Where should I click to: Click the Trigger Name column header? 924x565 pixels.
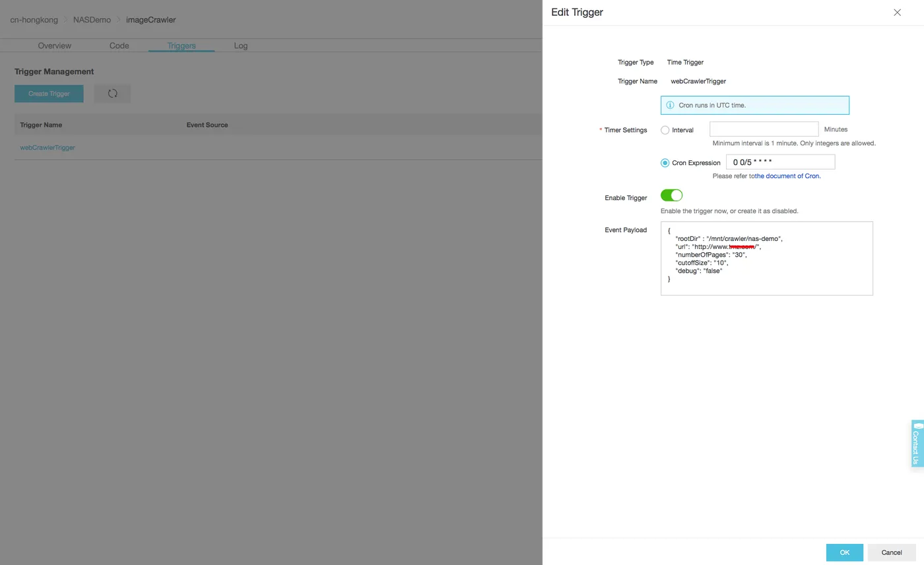point(41,125)
